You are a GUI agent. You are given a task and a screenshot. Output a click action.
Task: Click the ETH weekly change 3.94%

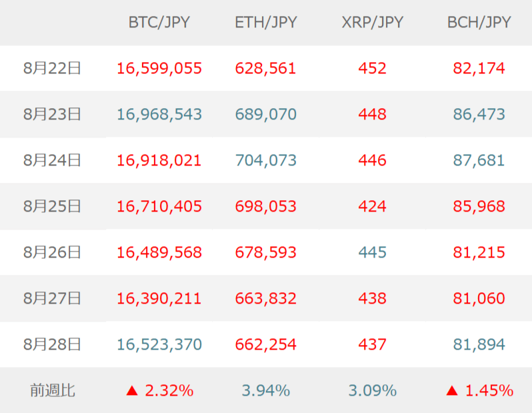(265, 390)
